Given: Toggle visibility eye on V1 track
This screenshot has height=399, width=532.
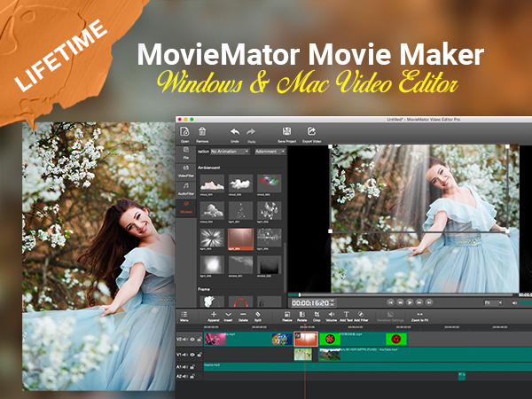Looking at the screenshot, I should click(x=192, y=355).
